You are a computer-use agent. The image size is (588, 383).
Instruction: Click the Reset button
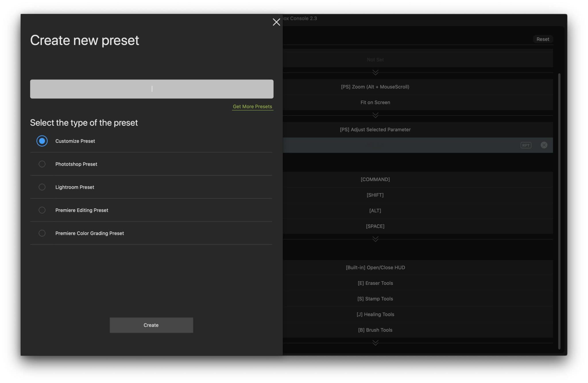542,39
